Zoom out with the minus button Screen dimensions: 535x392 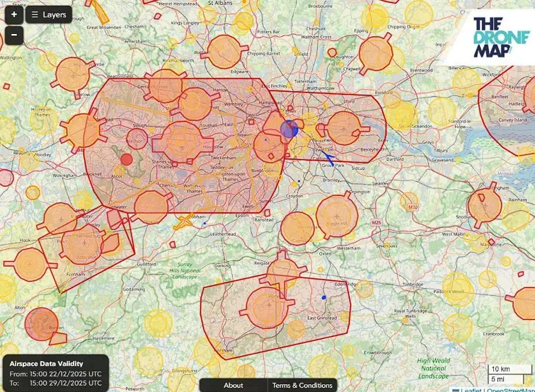[14, 34]
